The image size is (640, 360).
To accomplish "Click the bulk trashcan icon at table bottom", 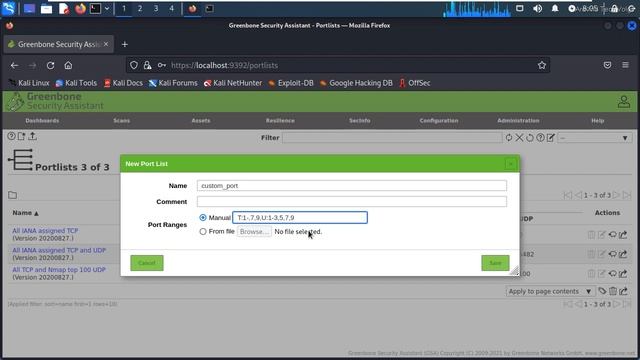I will click(613, 291).
